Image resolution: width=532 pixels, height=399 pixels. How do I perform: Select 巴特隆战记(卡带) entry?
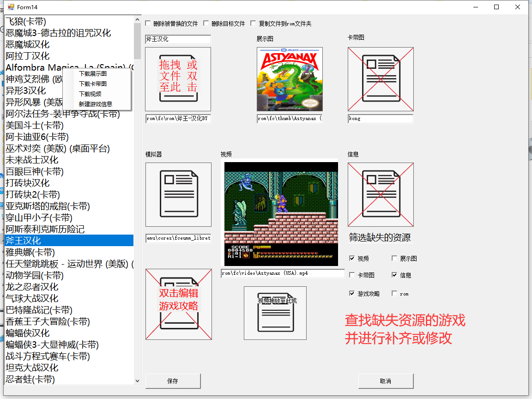point(69,310)
